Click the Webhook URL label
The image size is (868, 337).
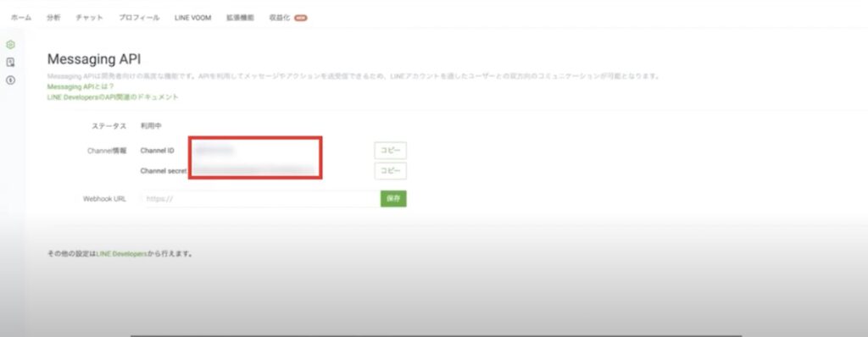104,199
